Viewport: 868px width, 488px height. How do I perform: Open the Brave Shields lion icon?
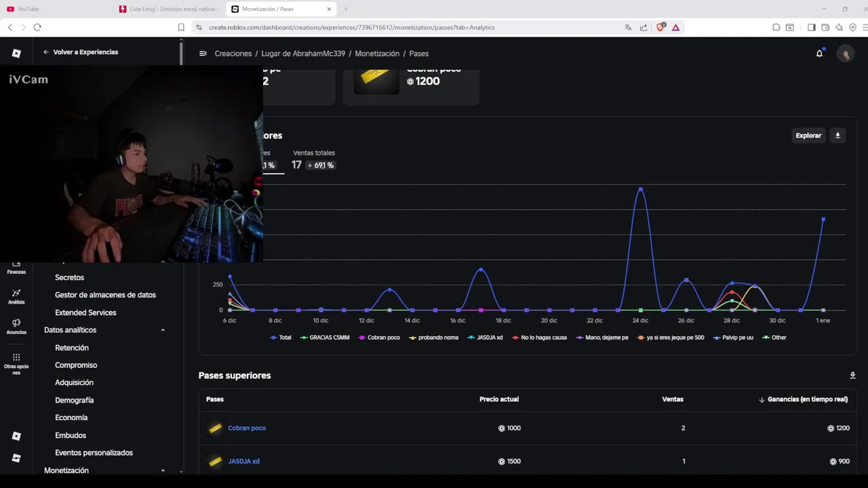point(660,27)
